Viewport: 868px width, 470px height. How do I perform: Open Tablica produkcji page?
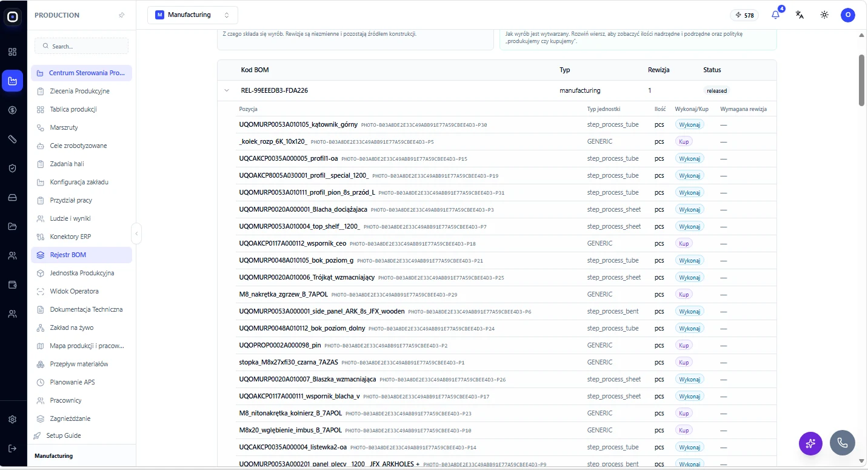[x=81, y=110]
